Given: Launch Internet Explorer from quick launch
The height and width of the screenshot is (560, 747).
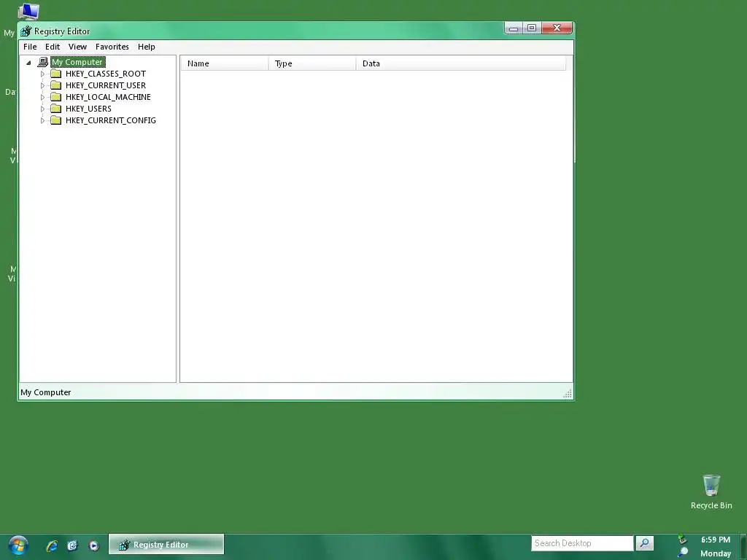Looking at the screenshot, I should click(52, 545).
